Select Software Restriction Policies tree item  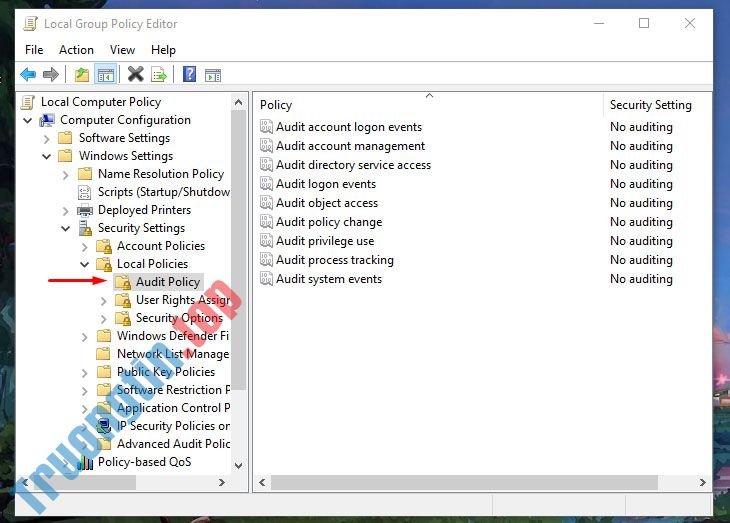(173, 390)
